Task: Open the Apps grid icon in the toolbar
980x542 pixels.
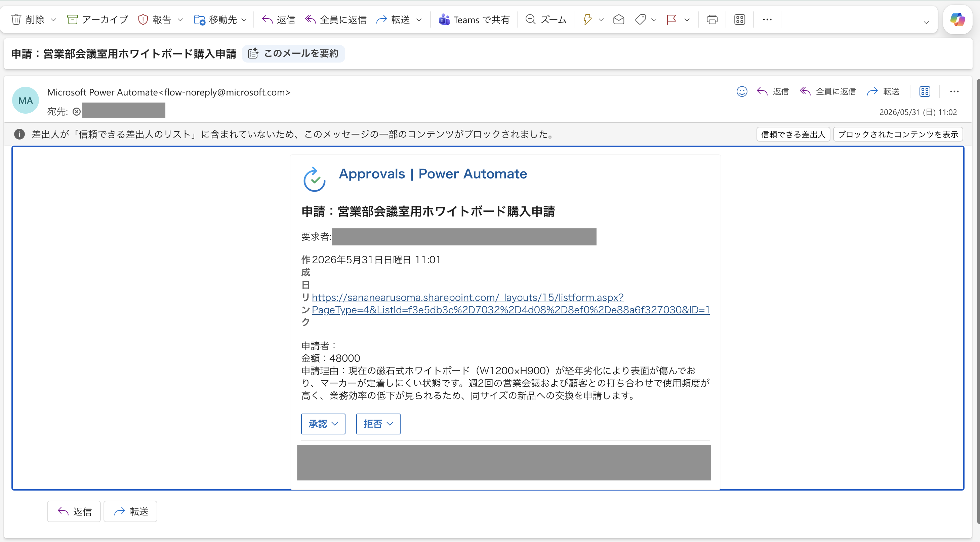Action: [740, 20]
